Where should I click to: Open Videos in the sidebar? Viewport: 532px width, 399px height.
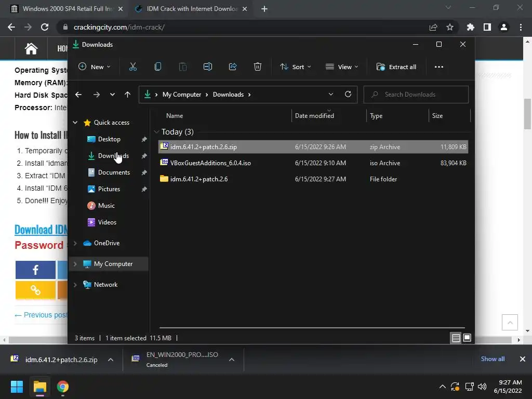107,222
